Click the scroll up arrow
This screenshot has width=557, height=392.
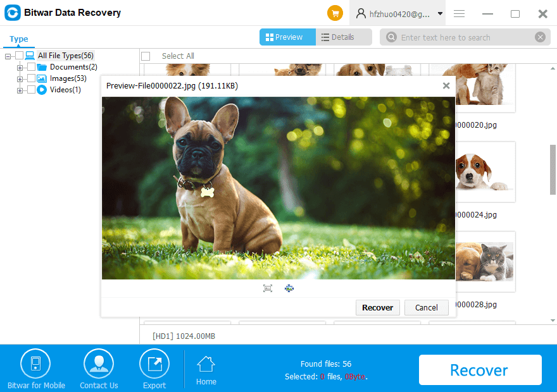click(x=553, y=68)
